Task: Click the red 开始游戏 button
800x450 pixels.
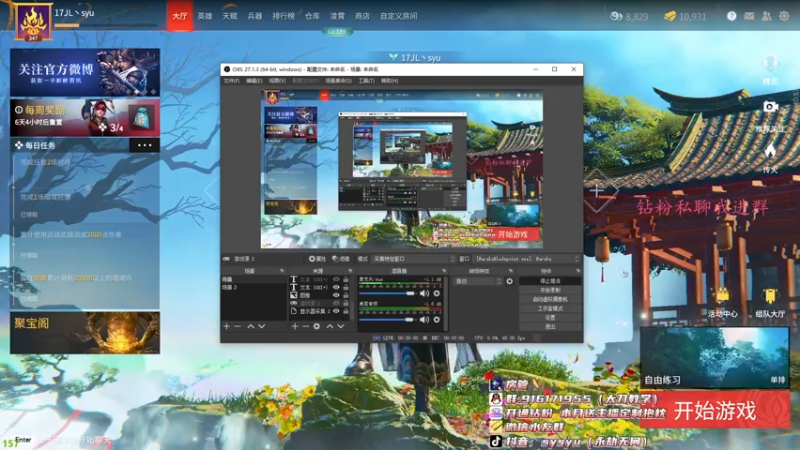Action: tap(715, 410)
